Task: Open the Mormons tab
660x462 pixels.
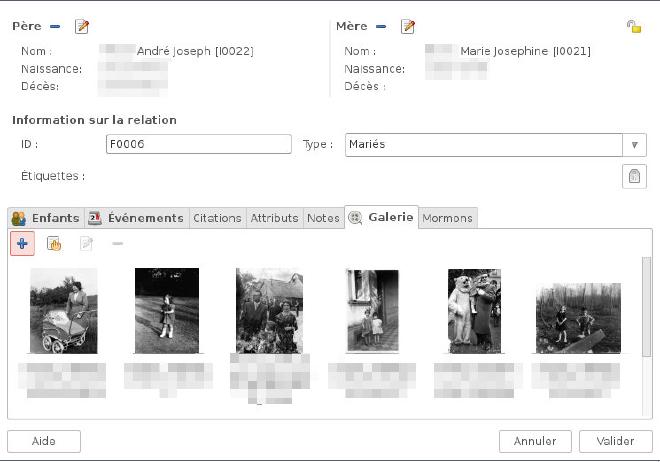Action: 447,218
